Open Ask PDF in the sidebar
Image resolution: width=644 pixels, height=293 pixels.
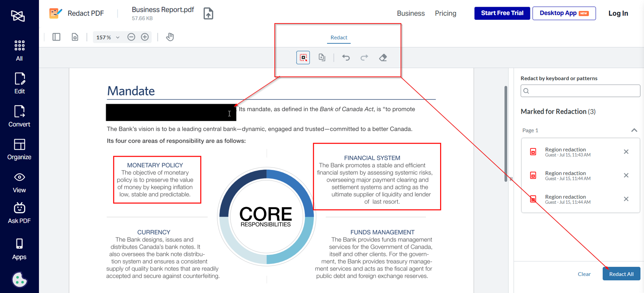click(x=19, y=213)
